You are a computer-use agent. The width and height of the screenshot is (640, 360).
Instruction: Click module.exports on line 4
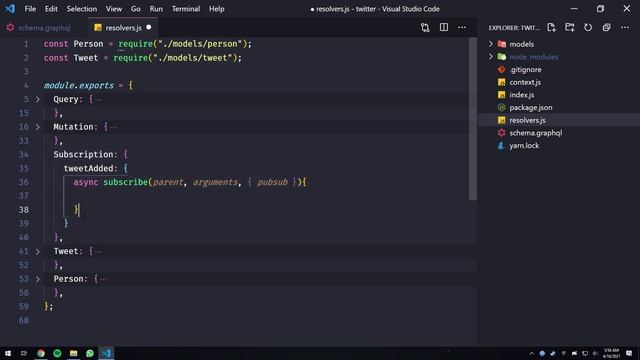point(79,85)
